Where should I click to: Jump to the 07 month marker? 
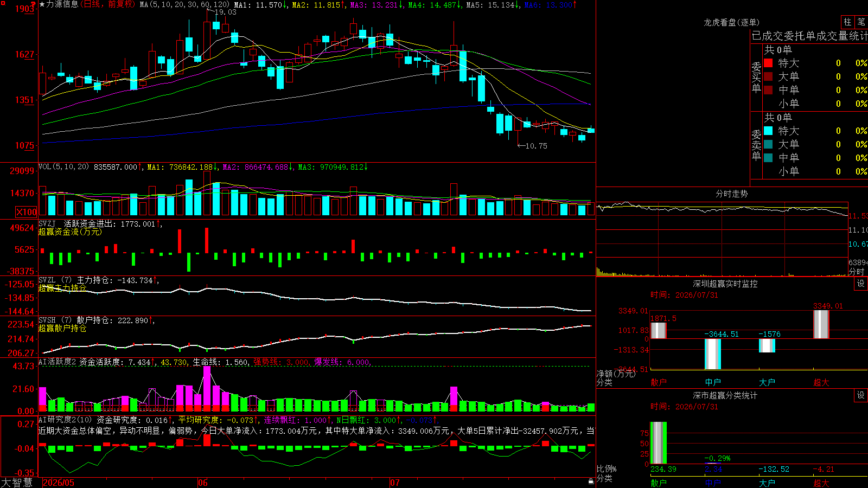click(x=395, y=483)
